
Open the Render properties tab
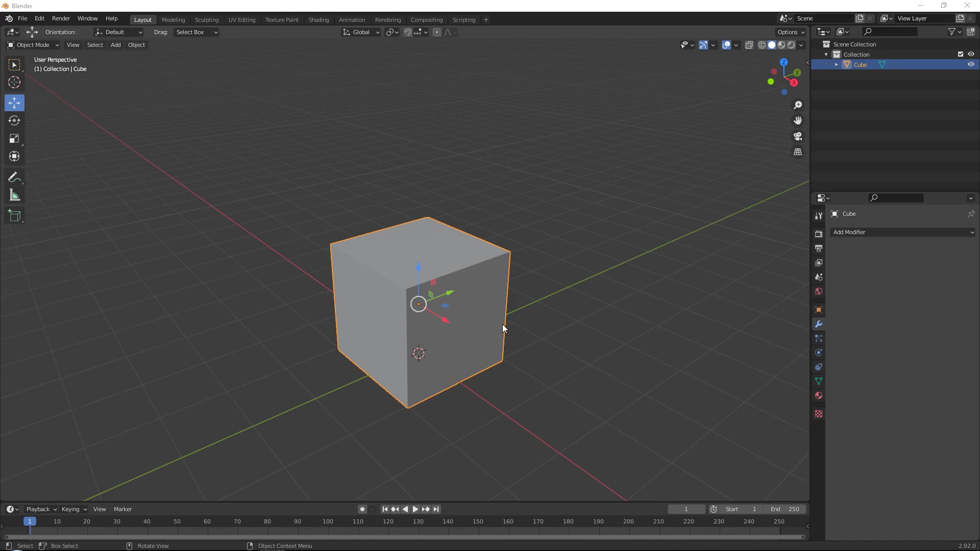pyautogui.click(x=819, y=234)
